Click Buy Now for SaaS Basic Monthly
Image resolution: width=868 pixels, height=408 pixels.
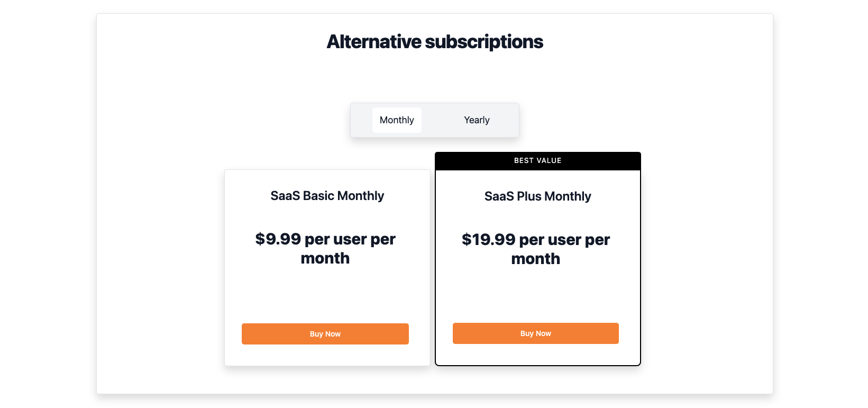(x=325, y=334)
